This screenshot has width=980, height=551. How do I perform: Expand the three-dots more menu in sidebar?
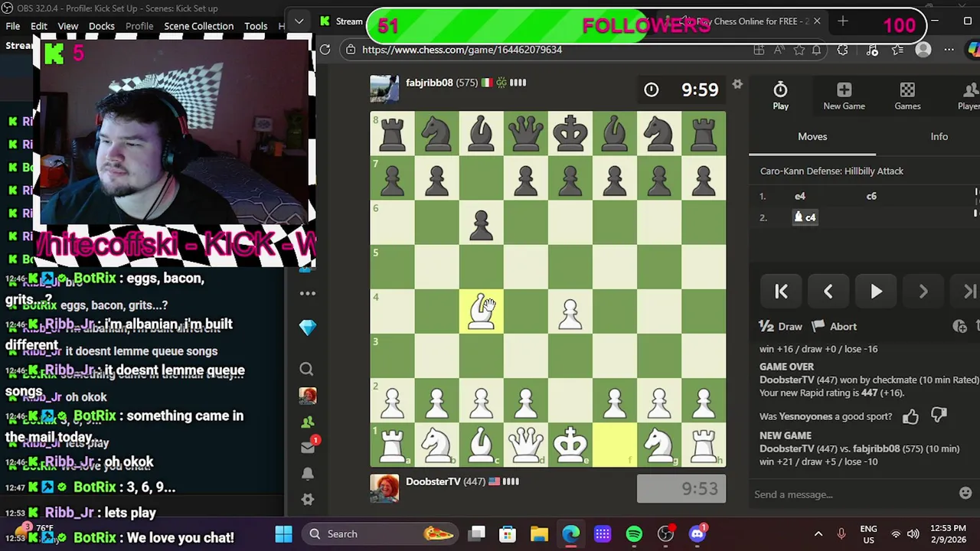[x=308, y=293]
